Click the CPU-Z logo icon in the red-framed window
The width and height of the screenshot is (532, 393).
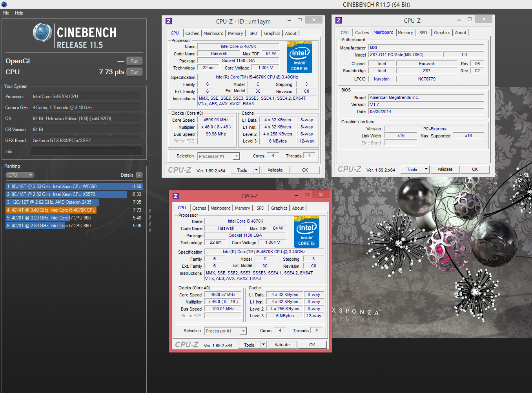tap(176, 196)
